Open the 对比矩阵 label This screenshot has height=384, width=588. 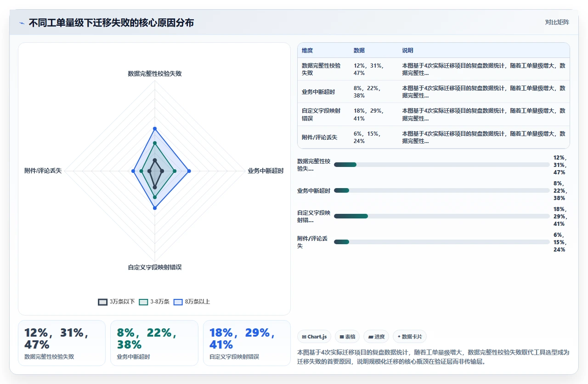tap(557, 22)
